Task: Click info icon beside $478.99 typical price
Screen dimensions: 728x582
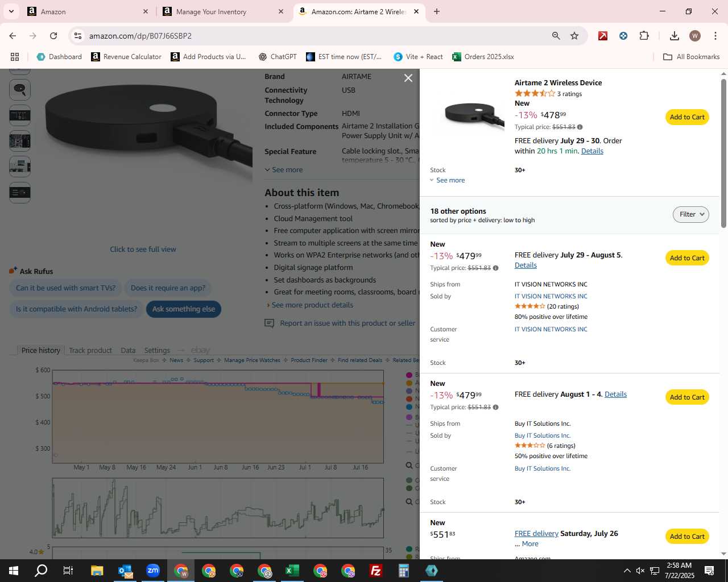Action: (580, 127)
